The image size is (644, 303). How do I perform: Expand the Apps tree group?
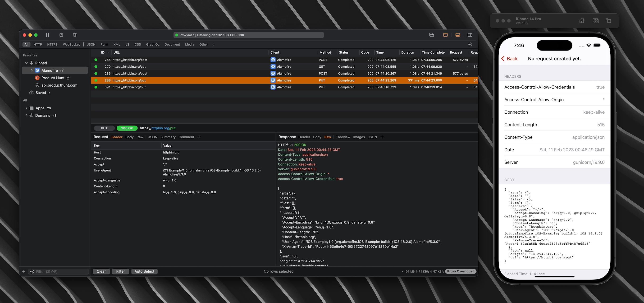pyautogui.click(x=27, y=108)
